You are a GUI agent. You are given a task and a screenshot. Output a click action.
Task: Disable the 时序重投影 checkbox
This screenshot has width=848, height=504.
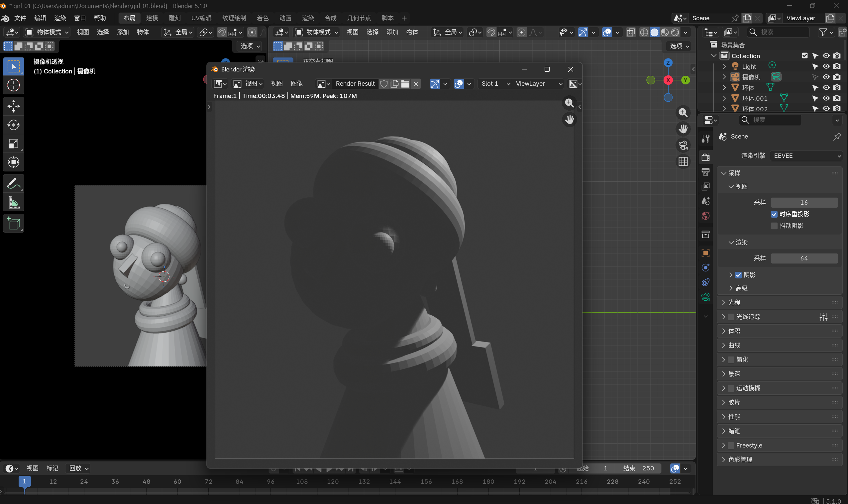click(774, 214)
